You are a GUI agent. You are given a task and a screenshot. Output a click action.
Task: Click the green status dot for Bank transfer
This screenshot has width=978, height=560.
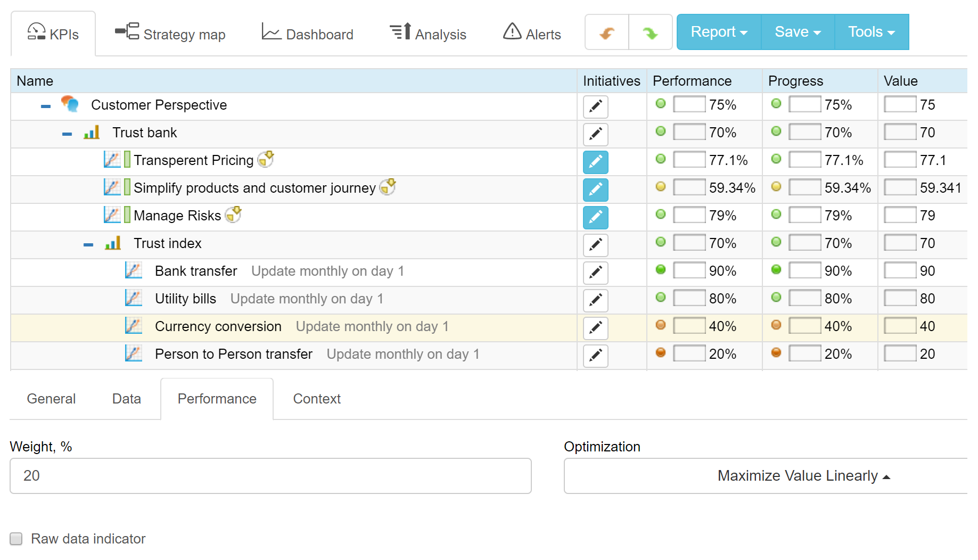pos(660,270)
